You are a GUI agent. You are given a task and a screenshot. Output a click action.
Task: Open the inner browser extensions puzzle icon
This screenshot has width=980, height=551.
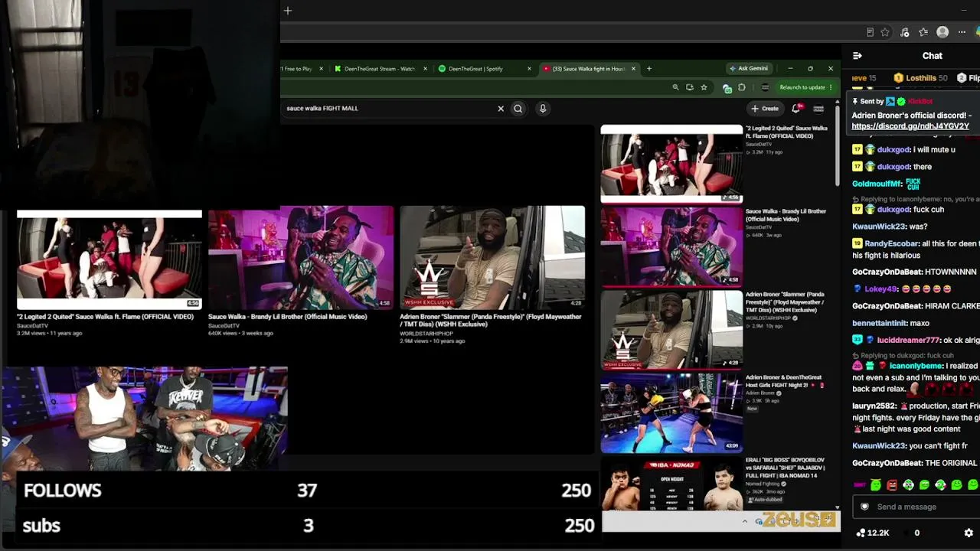[741, 87]
